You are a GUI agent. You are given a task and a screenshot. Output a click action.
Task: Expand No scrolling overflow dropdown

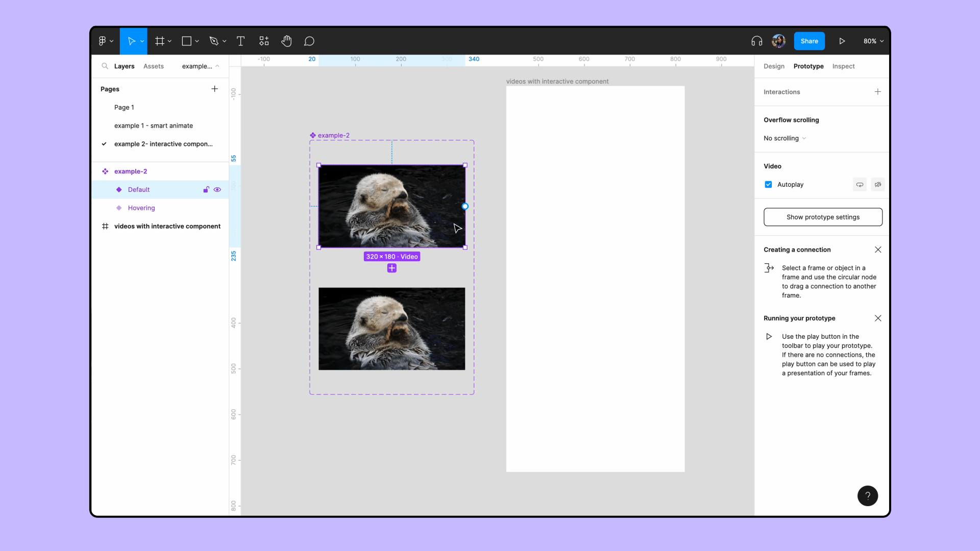click(785, 138)
